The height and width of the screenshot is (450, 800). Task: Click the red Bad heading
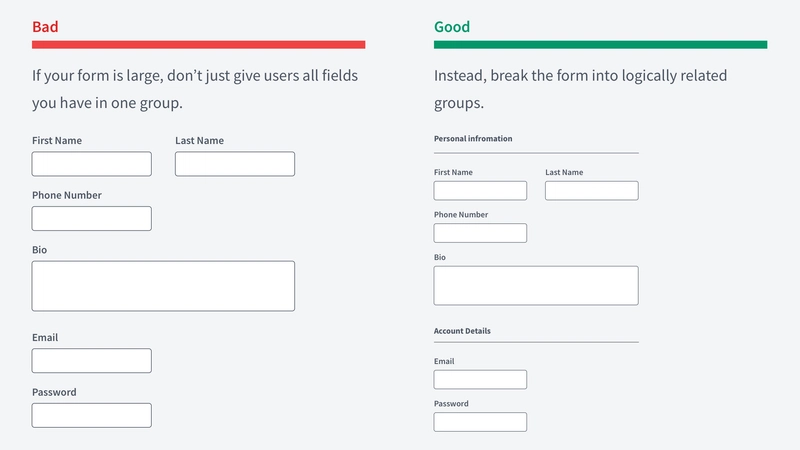tap(45, 27)
